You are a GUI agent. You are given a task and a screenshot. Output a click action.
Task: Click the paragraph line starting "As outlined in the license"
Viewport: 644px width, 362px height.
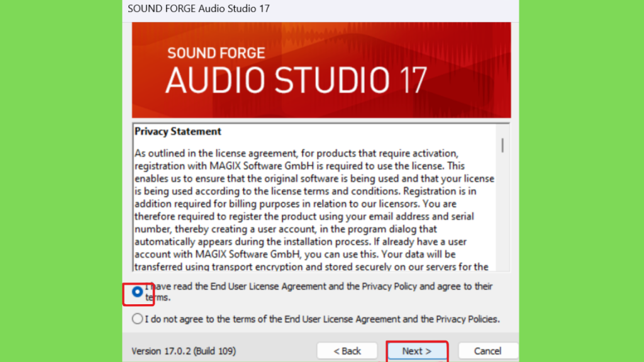(296, 153)
